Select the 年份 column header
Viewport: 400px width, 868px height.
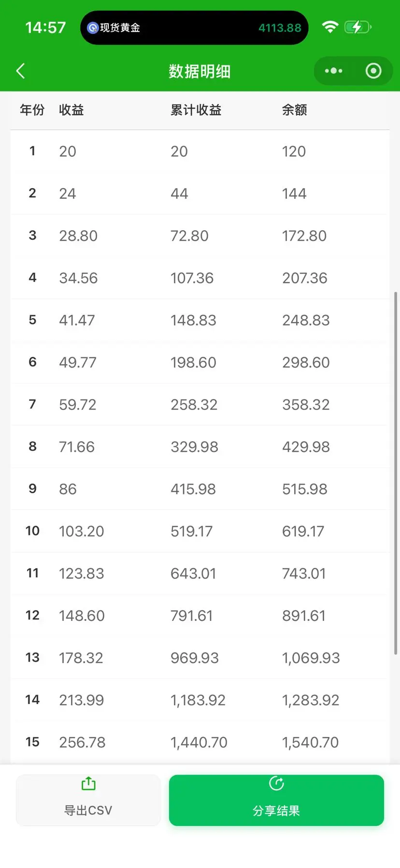click(x=32, y=110)
